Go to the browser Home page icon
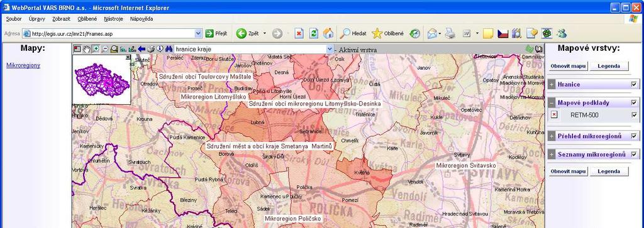Image resolution: width=644 pixels, height=228 pixels. pyautogui.click(x=328, y=34)
